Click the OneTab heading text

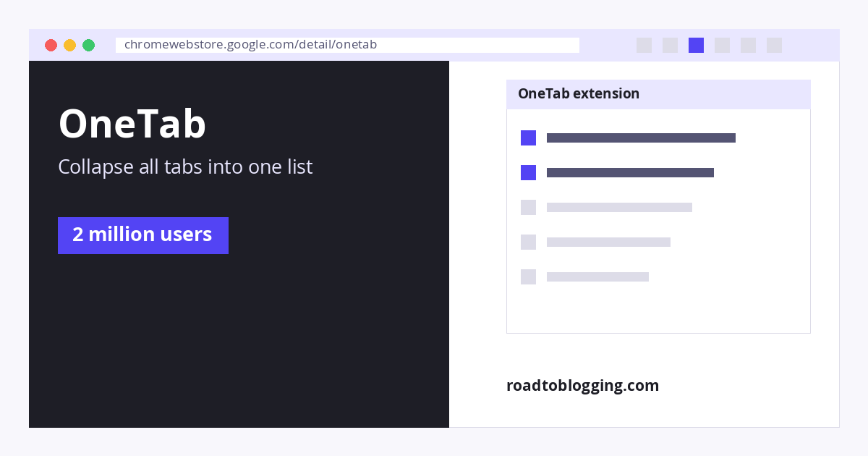point(132,124)
